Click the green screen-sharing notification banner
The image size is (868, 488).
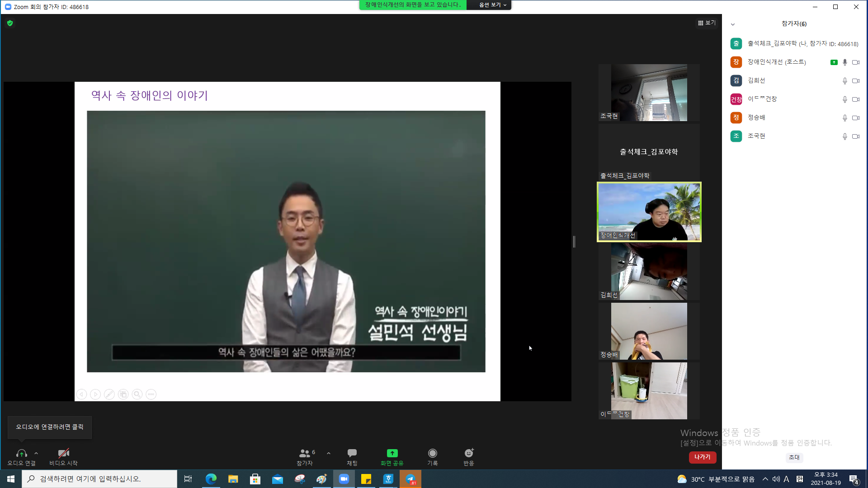pos(413,5)
